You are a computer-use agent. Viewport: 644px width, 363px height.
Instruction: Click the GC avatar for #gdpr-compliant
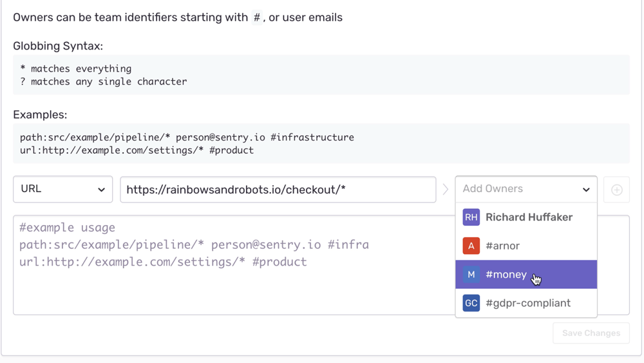[x=471, y=303]
